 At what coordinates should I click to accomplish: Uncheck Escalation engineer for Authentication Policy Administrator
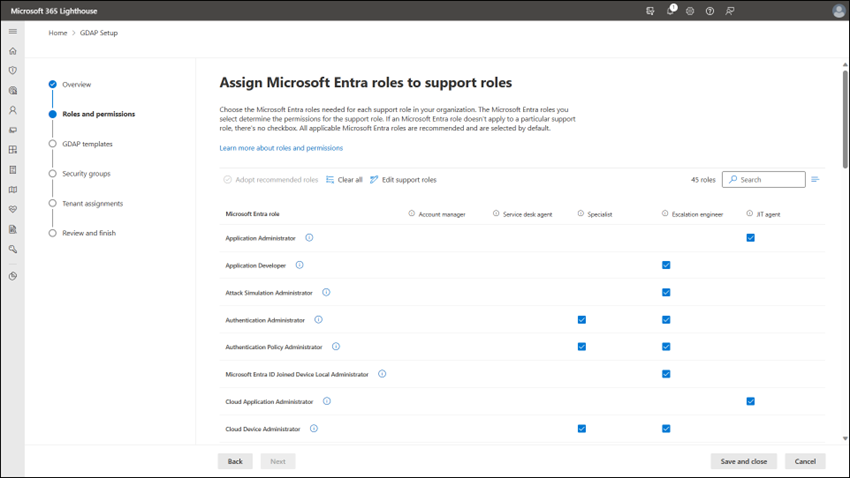[x=666, y=347]
